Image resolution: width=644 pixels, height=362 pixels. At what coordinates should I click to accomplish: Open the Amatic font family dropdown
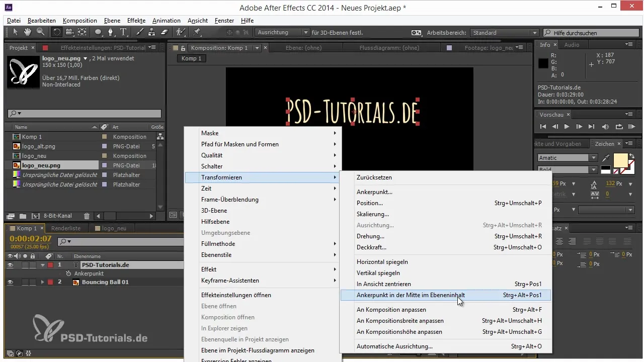(x=594, y=158)
